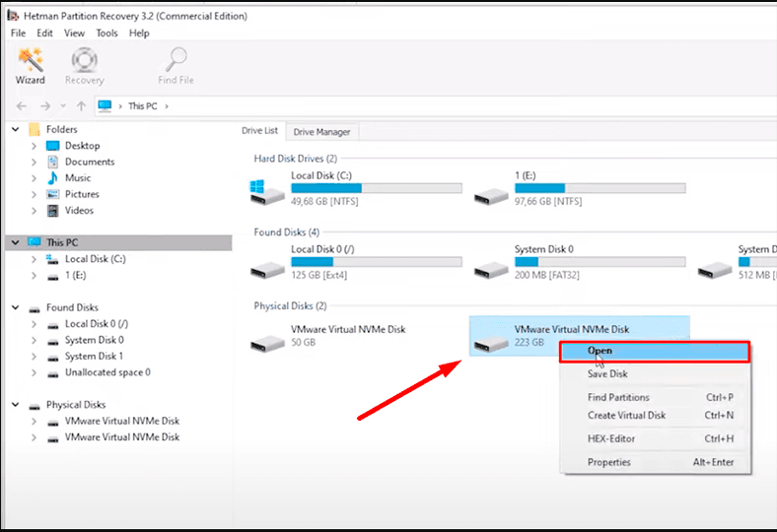The height and width of the screenshot is (532, 777).
Task: Expand the Documents folder node
Action: coord(34,162)
